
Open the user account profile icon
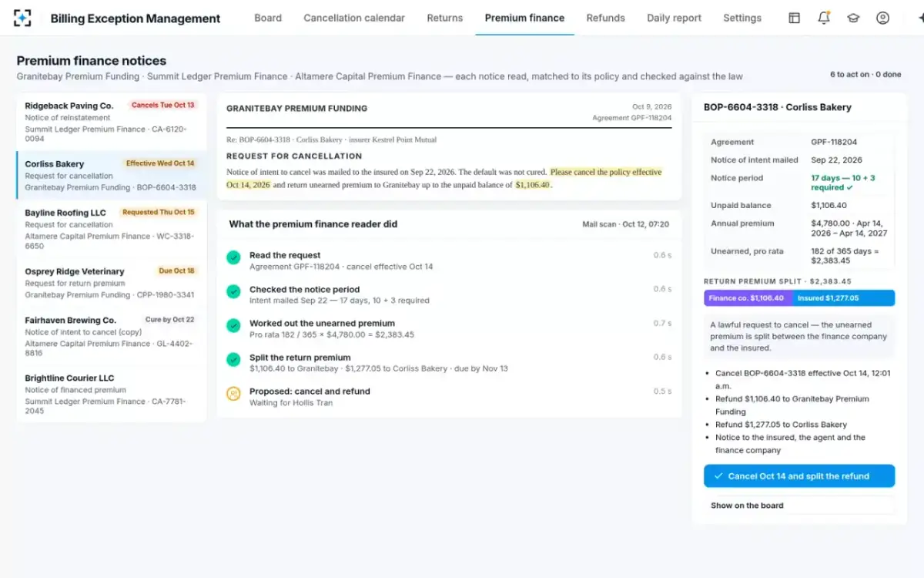pyautogui.click(x=883, y=18)
